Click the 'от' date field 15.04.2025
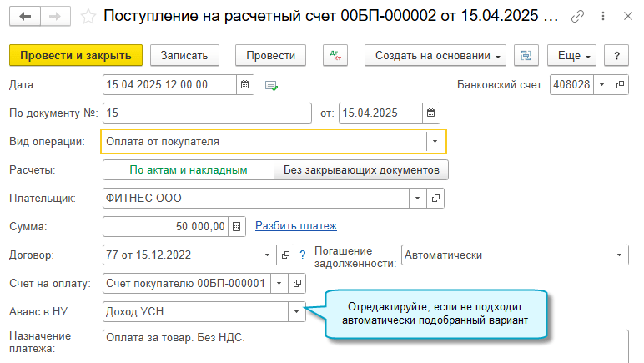This screenshot has width=644, height=363. point(380,113)
